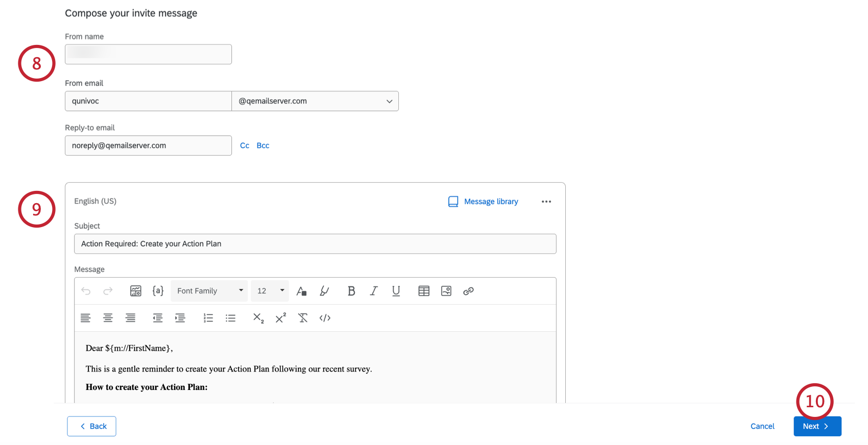868x445 pixels.
Task: Increase paragraph indent
Action: [x=180, y=318]
